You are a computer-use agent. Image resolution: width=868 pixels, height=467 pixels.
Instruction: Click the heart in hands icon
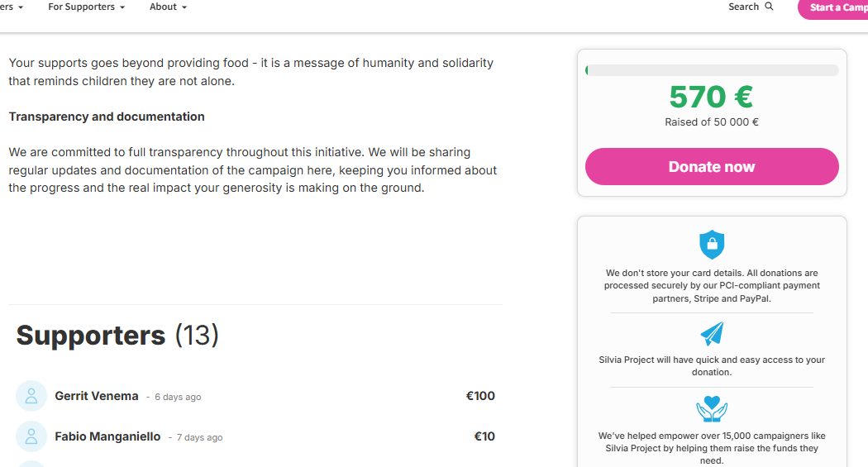click(x=712, y=409)
